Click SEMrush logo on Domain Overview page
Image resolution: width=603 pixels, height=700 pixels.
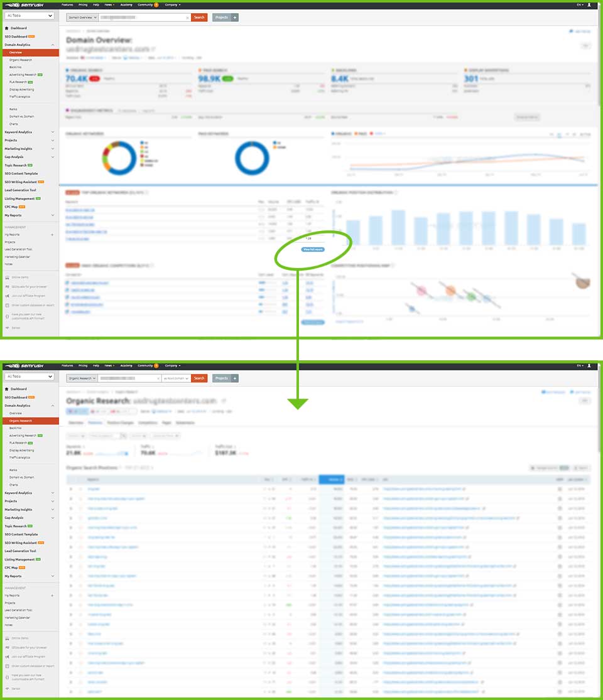pos(24,5)
